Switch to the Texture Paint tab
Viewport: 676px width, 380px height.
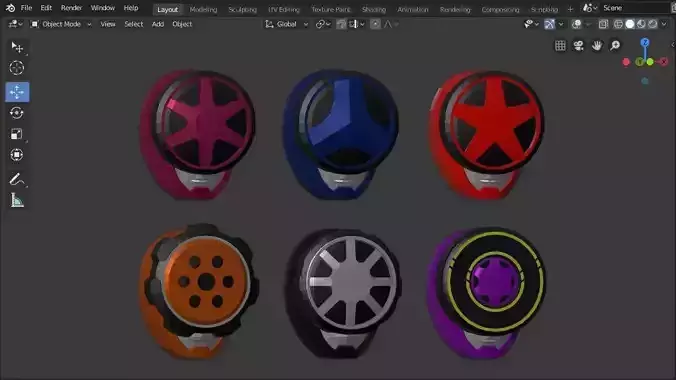331,9
